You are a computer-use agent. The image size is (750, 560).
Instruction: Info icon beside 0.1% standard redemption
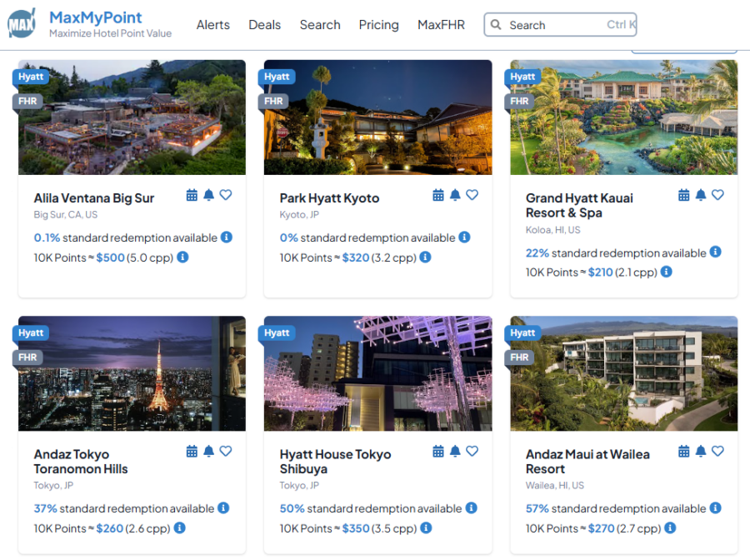pyautogui.click(x=227, y=237)
